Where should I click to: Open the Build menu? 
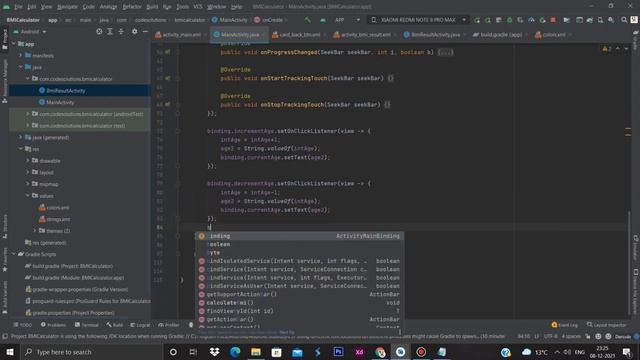point(152,7)
